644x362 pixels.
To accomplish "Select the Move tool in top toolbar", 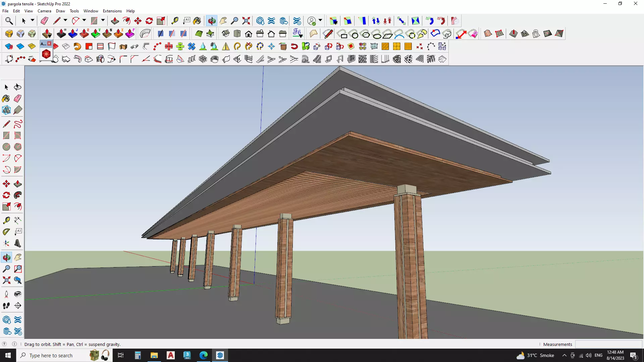I will click(x=138, y=21).
